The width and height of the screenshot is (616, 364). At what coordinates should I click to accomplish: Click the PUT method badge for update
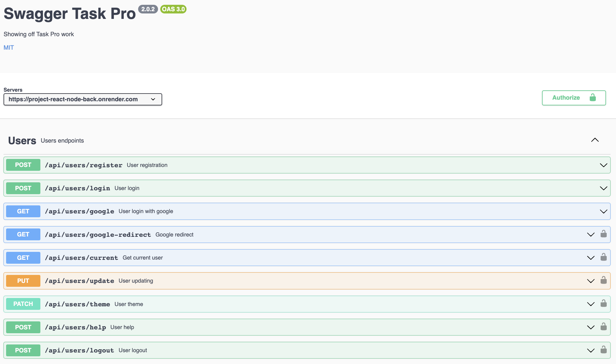(x=23, y=281)
